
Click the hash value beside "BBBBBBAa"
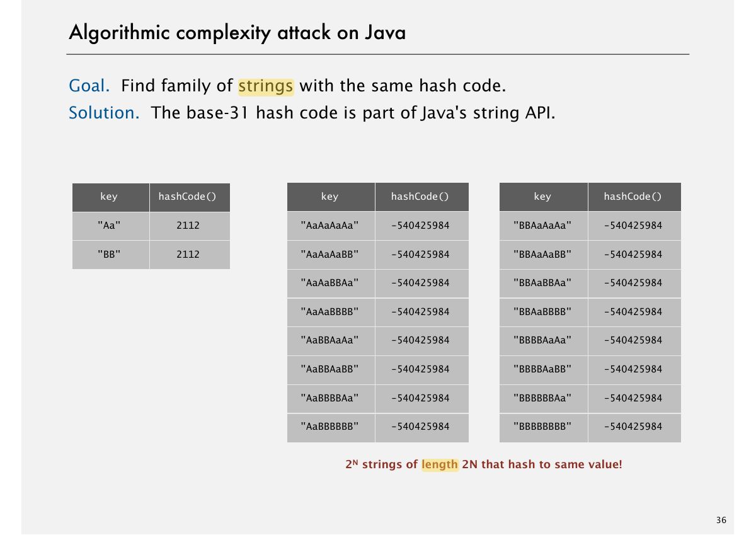point(634,398)
